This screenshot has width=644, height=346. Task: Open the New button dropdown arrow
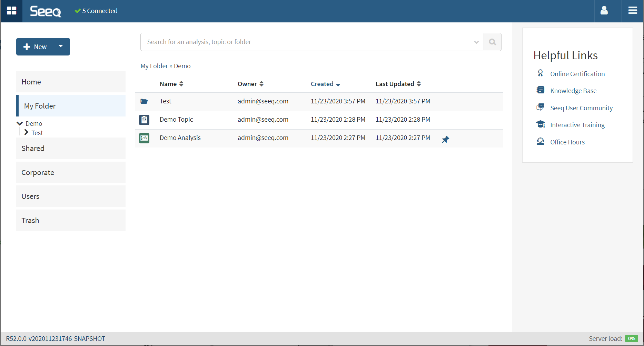[x=61, y=47]
